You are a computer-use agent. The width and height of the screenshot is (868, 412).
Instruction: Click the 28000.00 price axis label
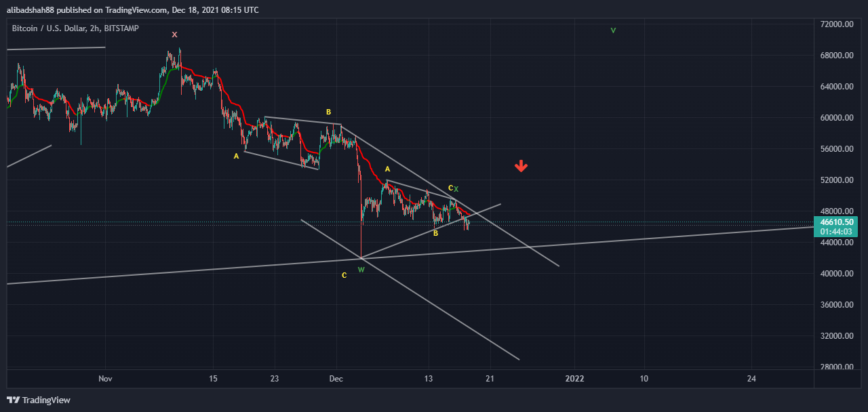point(837,367)
